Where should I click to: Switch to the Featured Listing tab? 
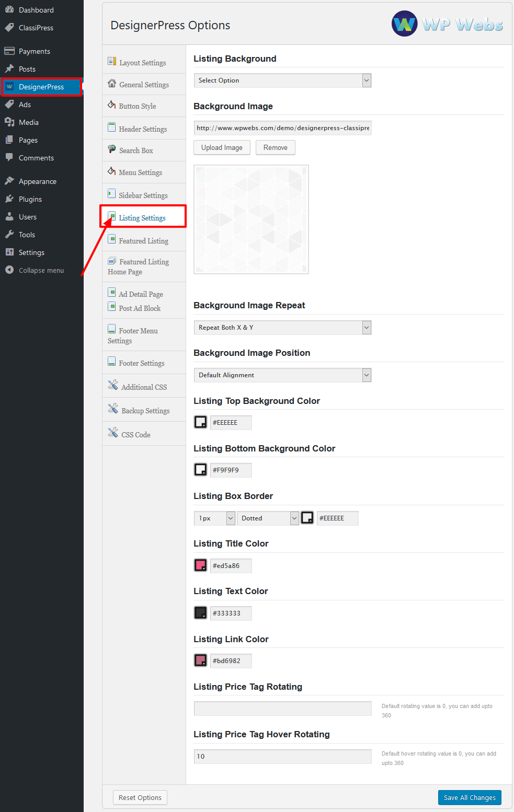pos(144,241)
